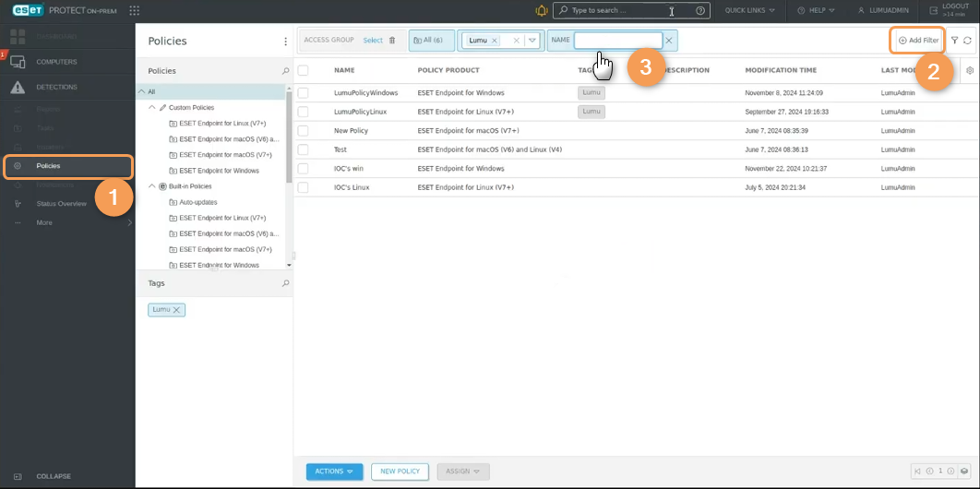Open the Actions dropdown button
This screenshot has height=489, width=980.
(334, 471)
